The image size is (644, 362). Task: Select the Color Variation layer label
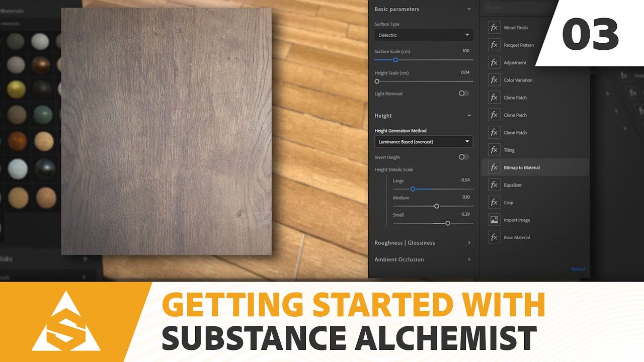[x=518, y=80]
